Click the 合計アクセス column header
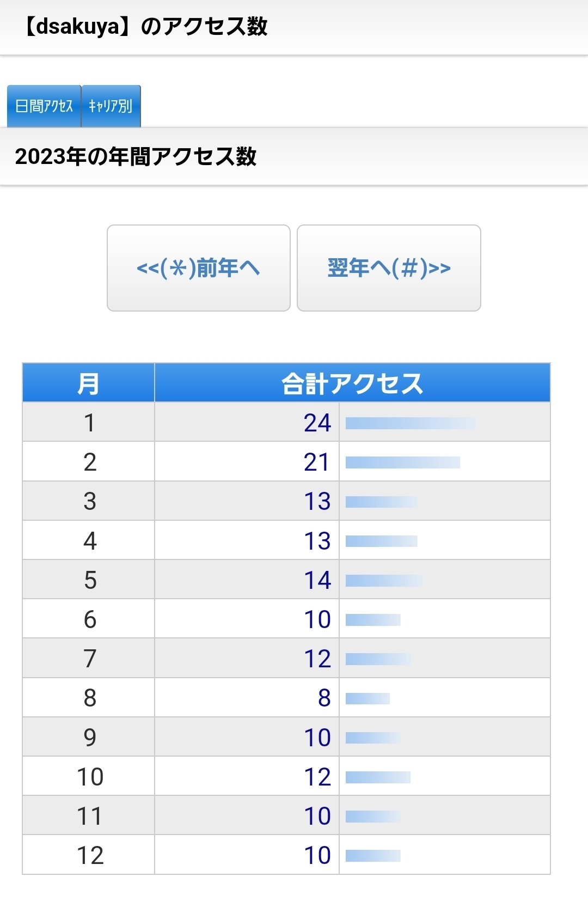The image size is (588, 901). click(352, 383)
